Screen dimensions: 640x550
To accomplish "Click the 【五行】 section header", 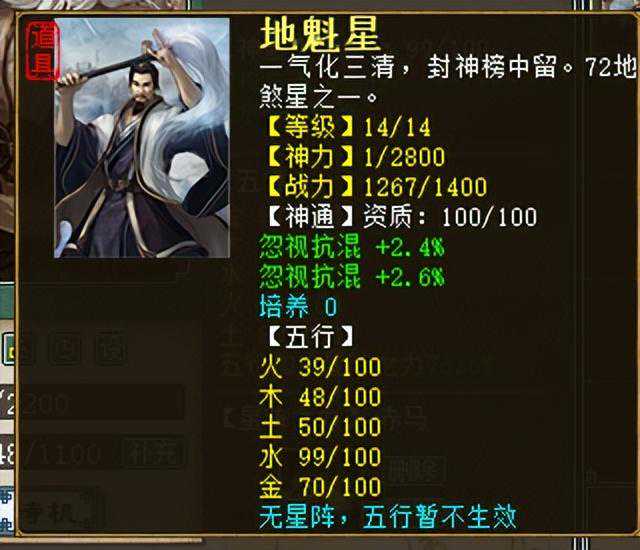I will (310, 337).
